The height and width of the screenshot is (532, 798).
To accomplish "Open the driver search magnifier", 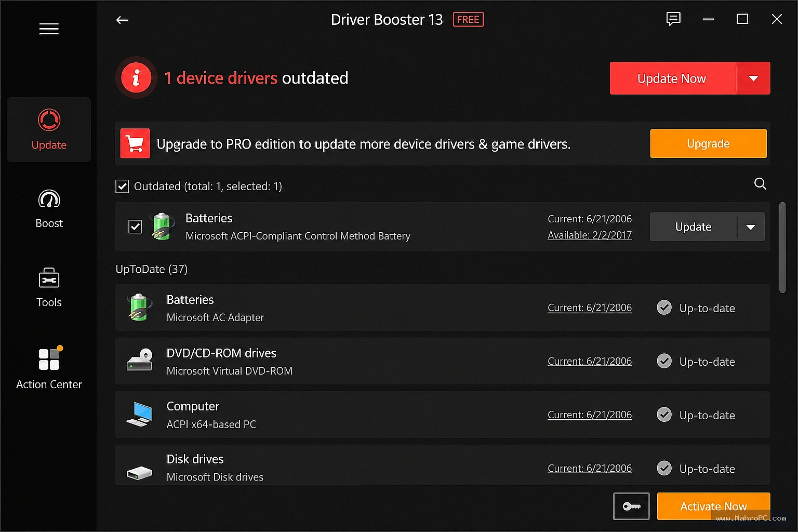I will tap(760, 183).
